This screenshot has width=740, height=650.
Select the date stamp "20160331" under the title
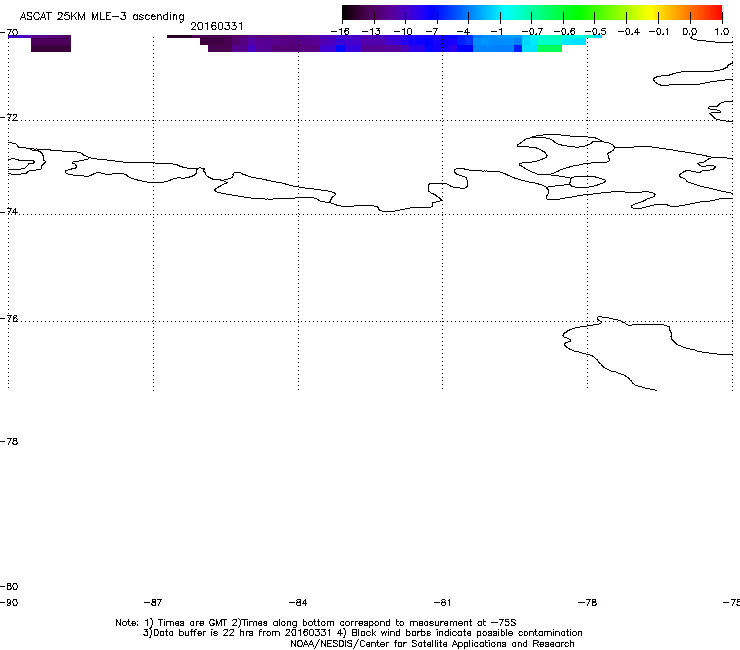click(217, 26)
